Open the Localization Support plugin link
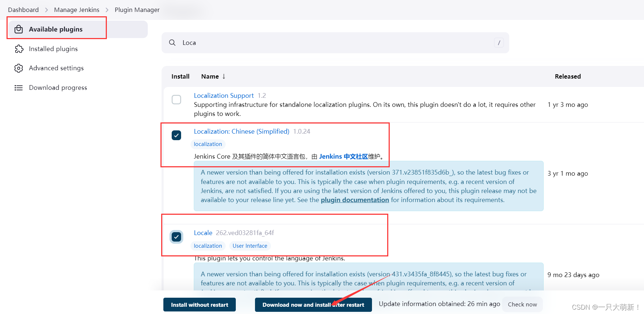 point(224,96)
